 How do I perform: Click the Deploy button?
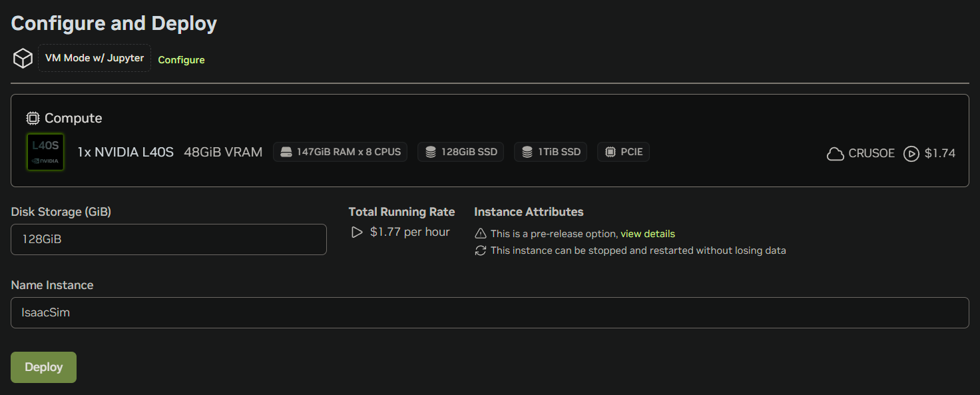43,367
